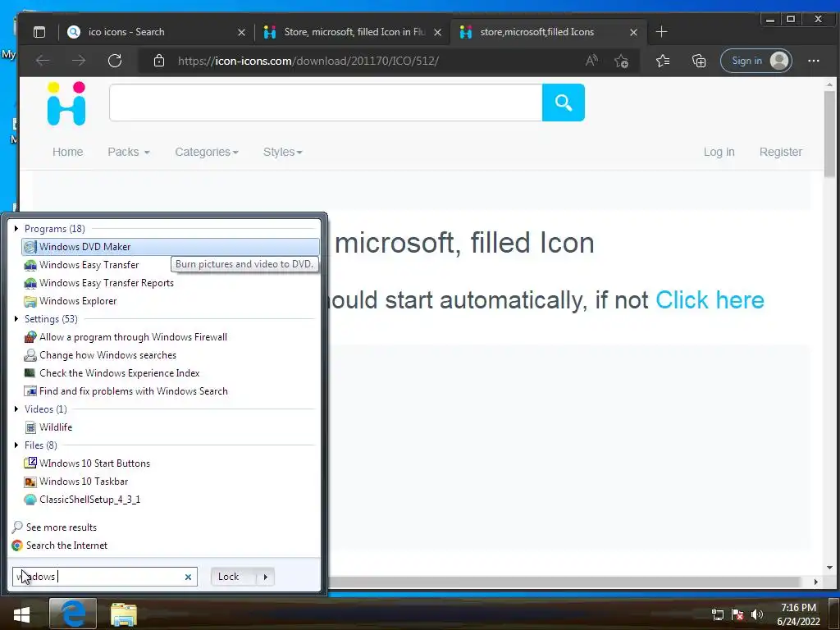Viewport: 840px width, 630px height.
Task: Click the page vertical scrollbar thumb
Action: pos(829,134)
